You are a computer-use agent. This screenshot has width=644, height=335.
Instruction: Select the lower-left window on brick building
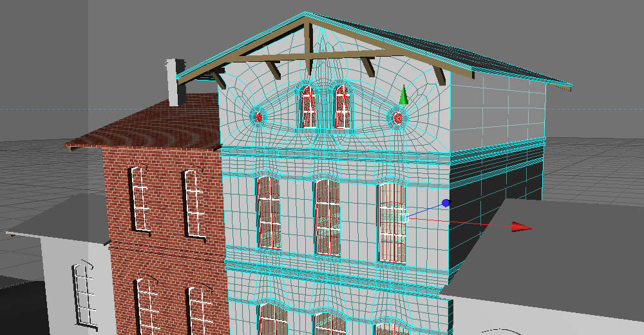[x=147, y=306]
